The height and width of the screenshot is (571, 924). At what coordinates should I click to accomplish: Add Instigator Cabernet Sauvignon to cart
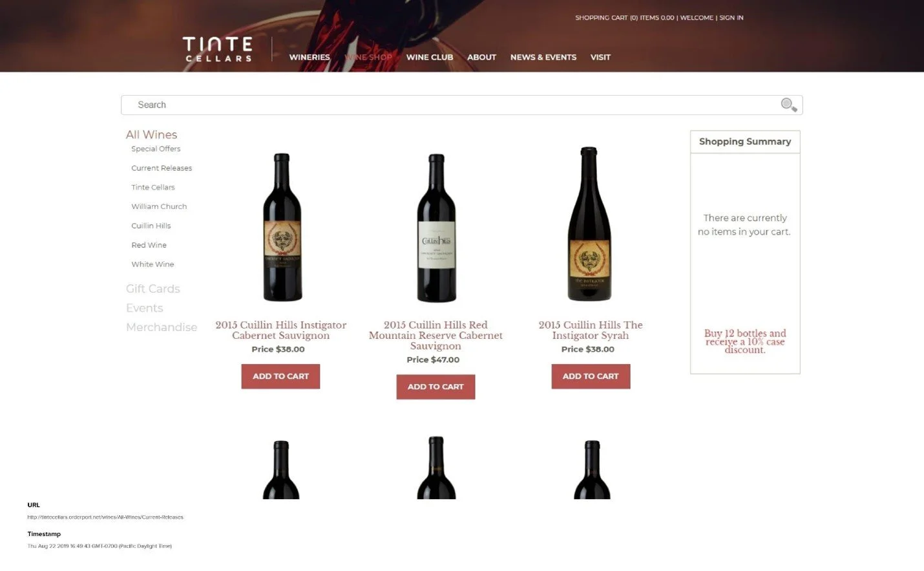[280, 376]
